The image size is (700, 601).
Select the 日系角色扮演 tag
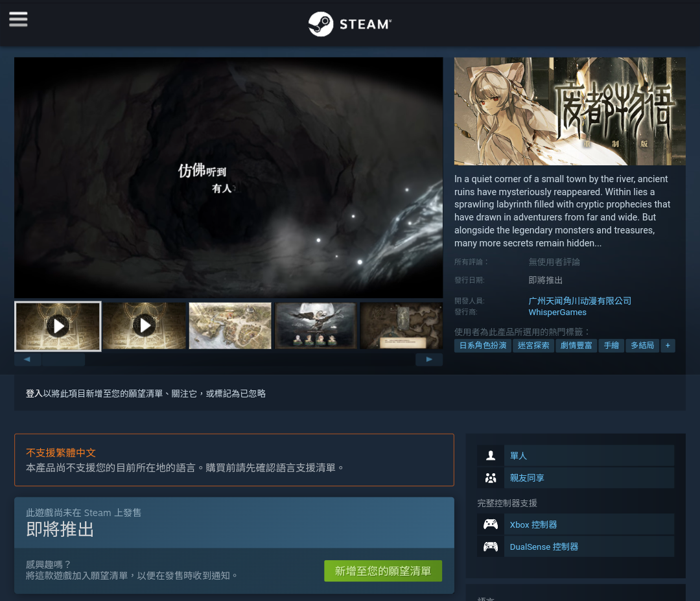[483, 346]
